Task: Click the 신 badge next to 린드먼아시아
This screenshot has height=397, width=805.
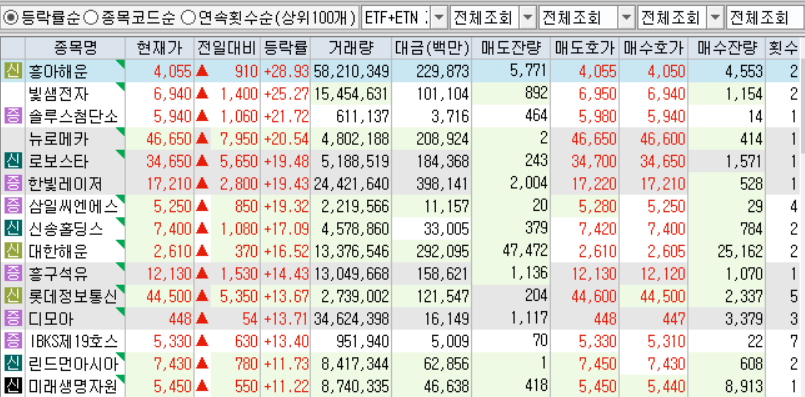Action: click(x=13, y=364)
